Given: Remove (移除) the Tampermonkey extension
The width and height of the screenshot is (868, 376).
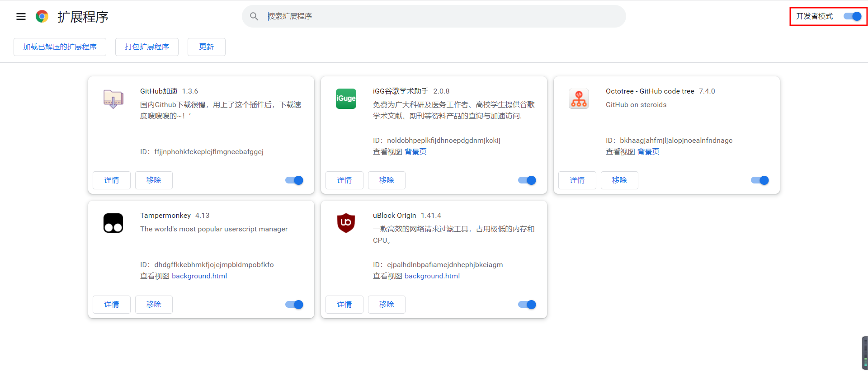Looking at the screenshot, I should [154, 305].
